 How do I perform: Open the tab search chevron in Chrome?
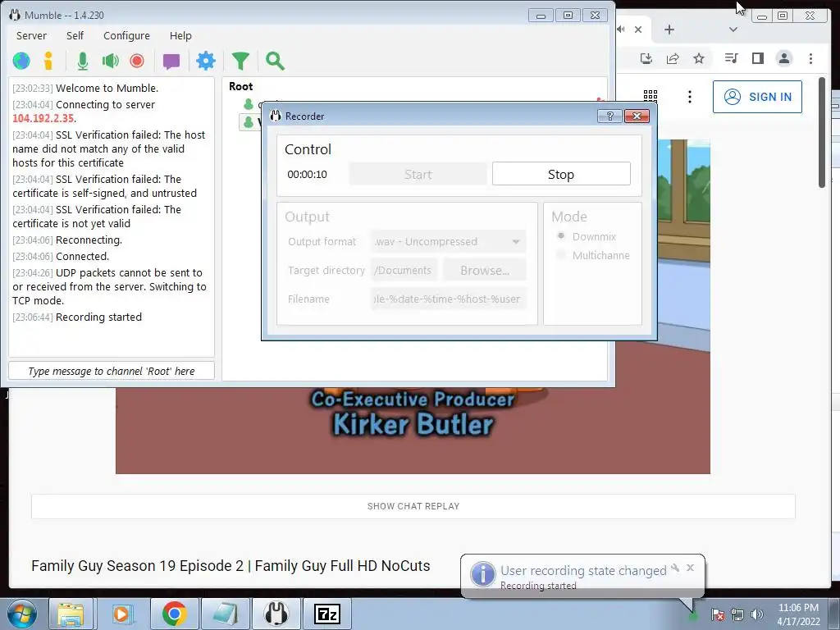[x=733, y=30]
